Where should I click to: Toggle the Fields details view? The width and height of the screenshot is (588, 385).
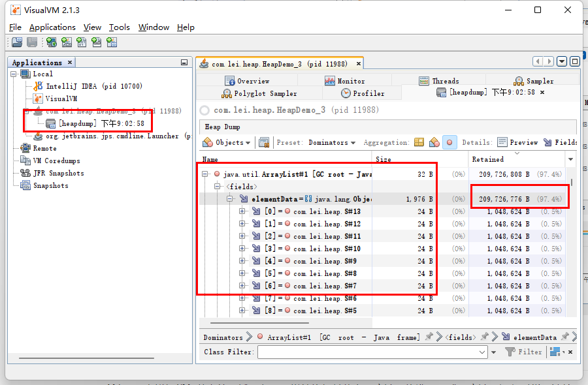click(x=561, y=142)
